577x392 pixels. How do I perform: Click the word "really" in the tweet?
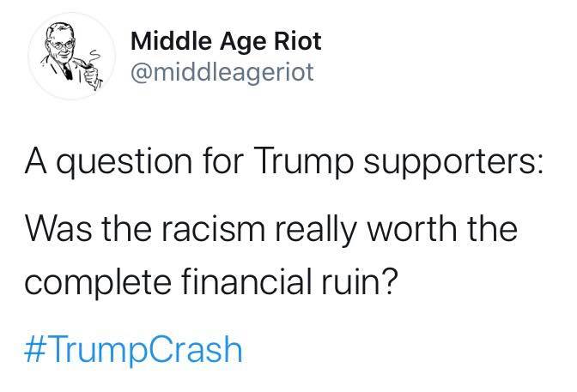(x=316, y=230)
